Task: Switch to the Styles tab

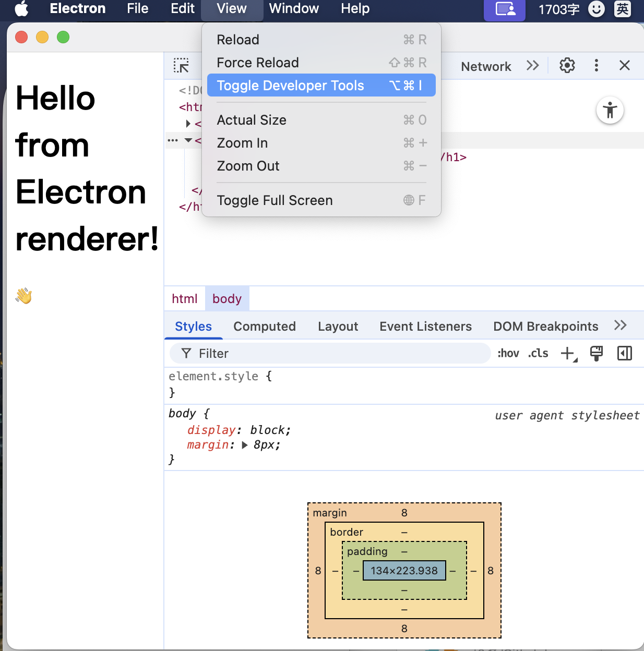Action: pos(194,327)
